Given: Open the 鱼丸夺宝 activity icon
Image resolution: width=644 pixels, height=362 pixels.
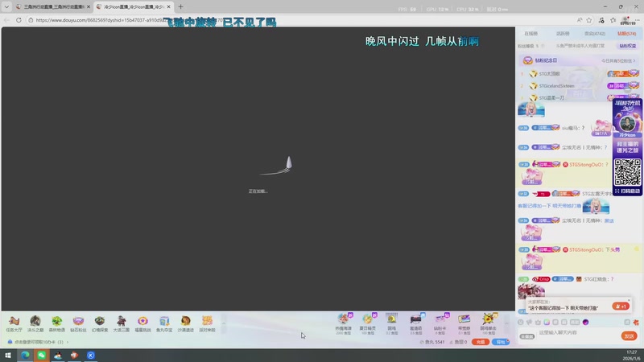Looking at the screenshot, I should [x=164, y=323].
